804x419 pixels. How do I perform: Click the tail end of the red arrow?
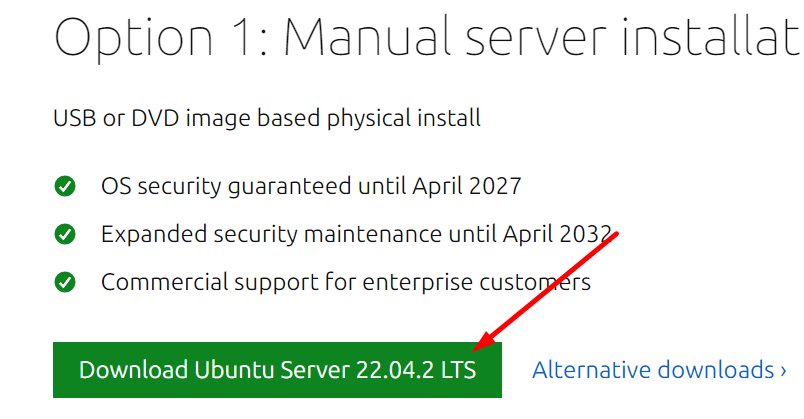[x=615, y=234]
